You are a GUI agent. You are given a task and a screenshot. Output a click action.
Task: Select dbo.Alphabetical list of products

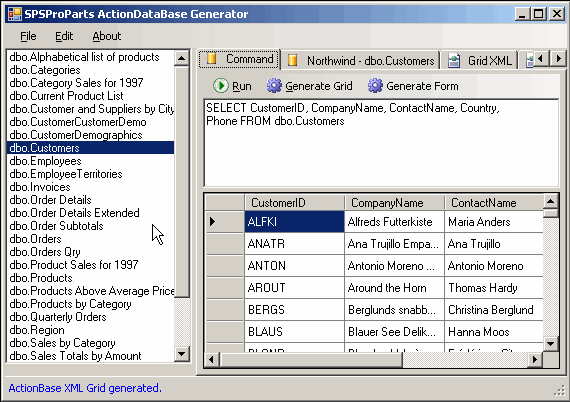90,57
